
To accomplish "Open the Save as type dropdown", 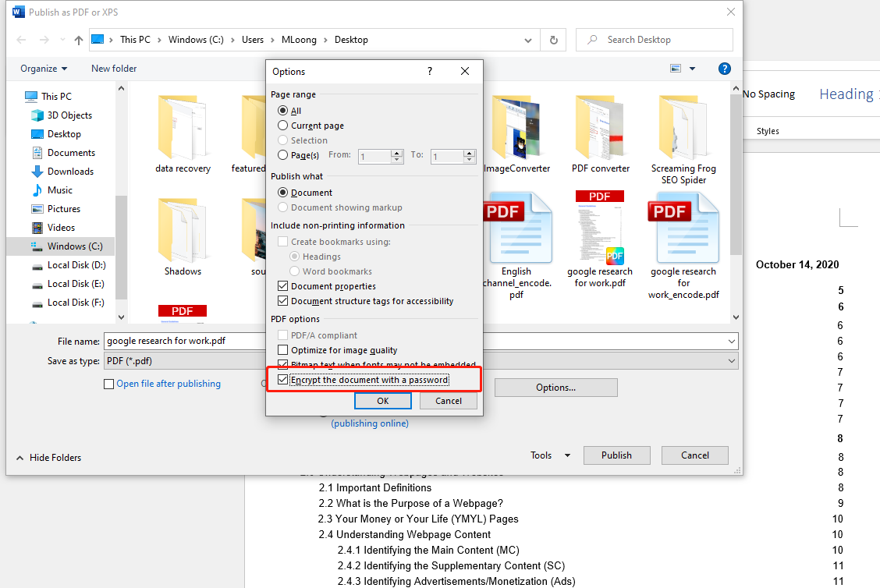I will tap(732, 361).
